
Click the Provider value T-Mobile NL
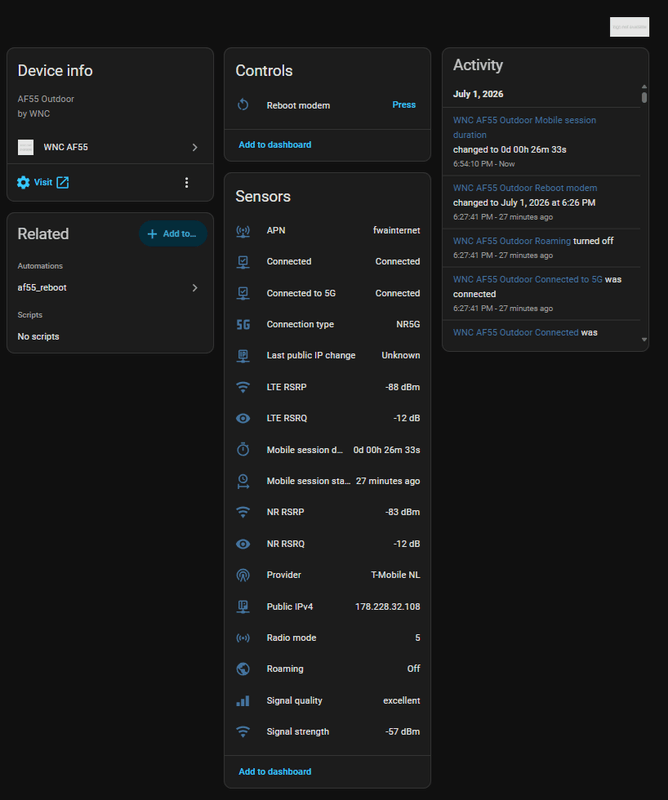click(x=395, y=575)
